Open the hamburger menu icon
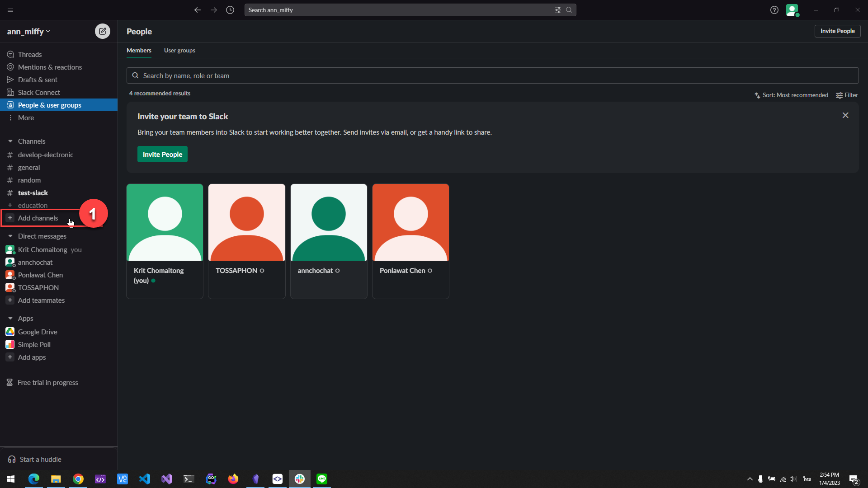Image resolution: width=868 pixels, height=488 pixels. (x=10, y=10)
